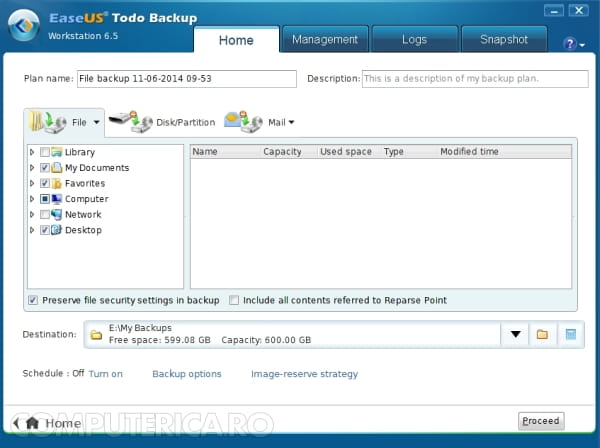Expand the Network tree node

pos(32,215)
